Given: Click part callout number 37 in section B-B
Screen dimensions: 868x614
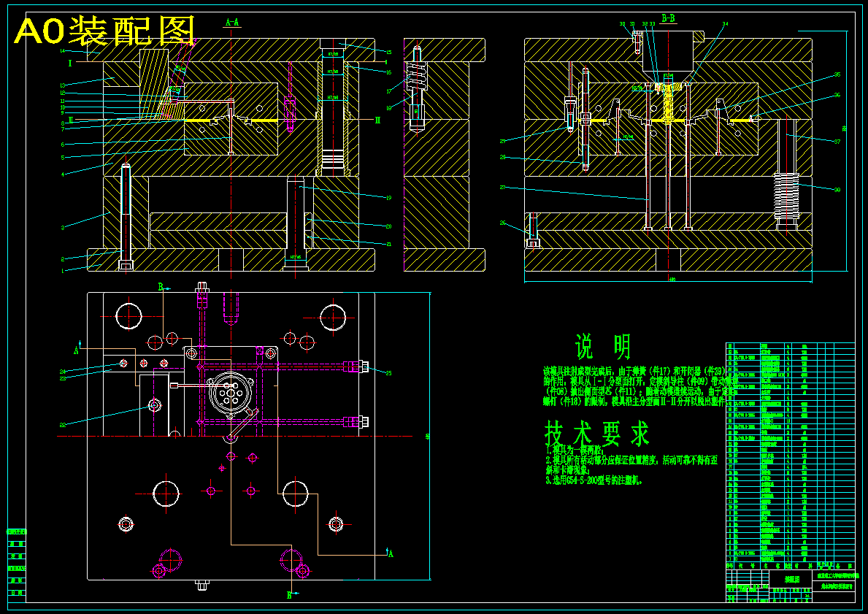Looking at the screenshot, I should click(x=837, y=142).
